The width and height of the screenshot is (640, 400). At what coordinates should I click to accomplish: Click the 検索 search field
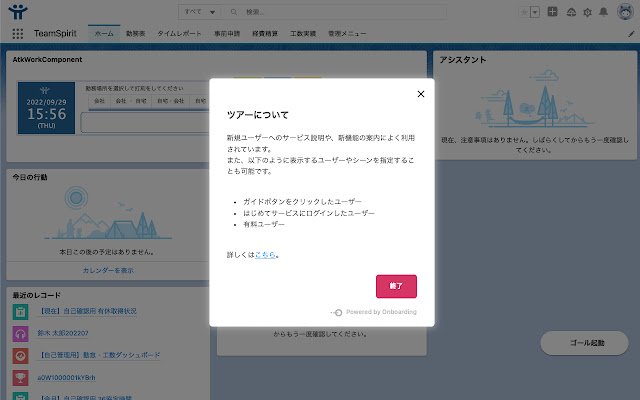(x=335, y=12)
